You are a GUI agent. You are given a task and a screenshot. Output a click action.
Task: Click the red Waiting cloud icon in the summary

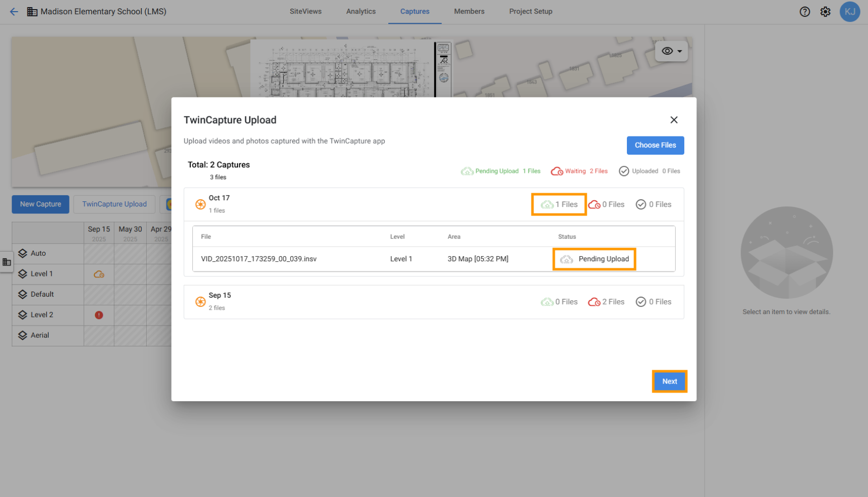557,171
